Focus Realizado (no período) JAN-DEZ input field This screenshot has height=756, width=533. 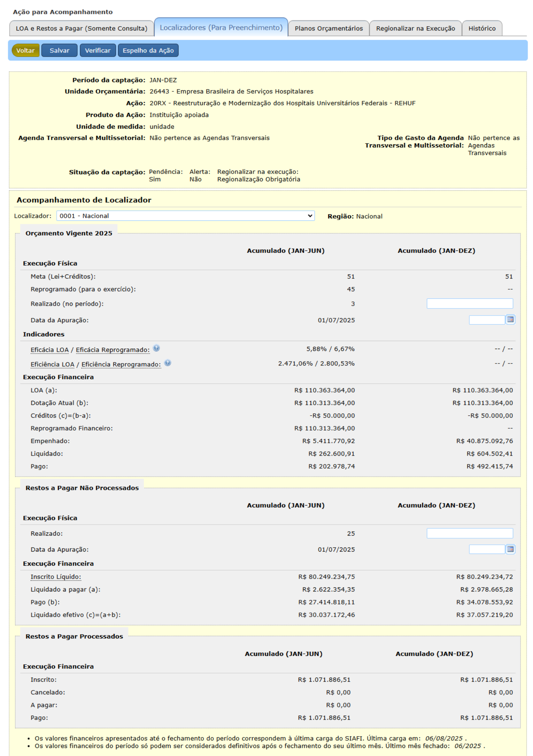click(x=469, y=303)
